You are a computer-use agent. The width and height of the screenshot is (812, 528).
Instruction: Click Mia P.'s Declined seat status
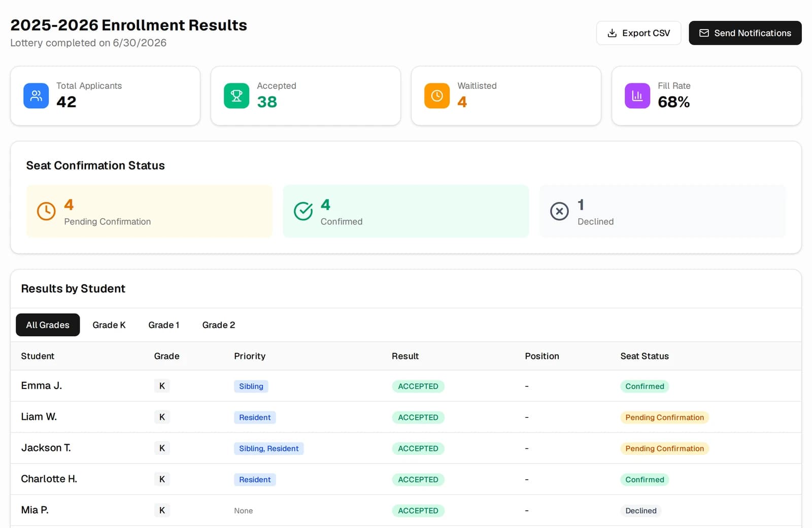(641, 511)
